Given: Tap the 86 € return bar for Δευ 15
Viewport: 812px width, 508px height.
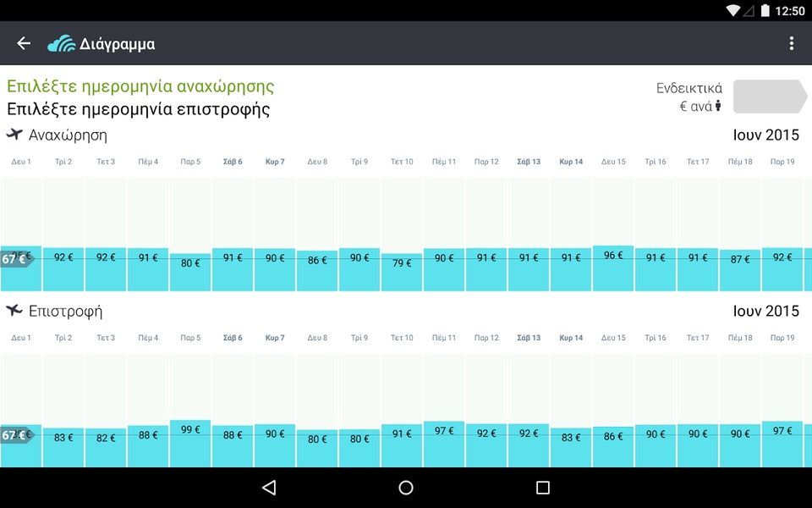Looking at the screenshot, I should click(x=613, y=447).
